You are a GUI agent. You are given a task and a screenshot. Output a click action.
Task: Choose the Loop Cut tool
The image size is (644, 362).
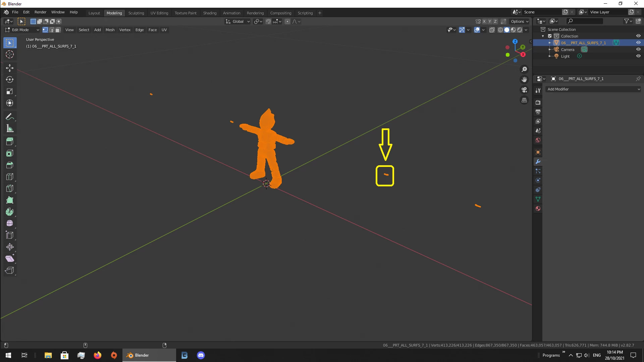coord(9,177)
